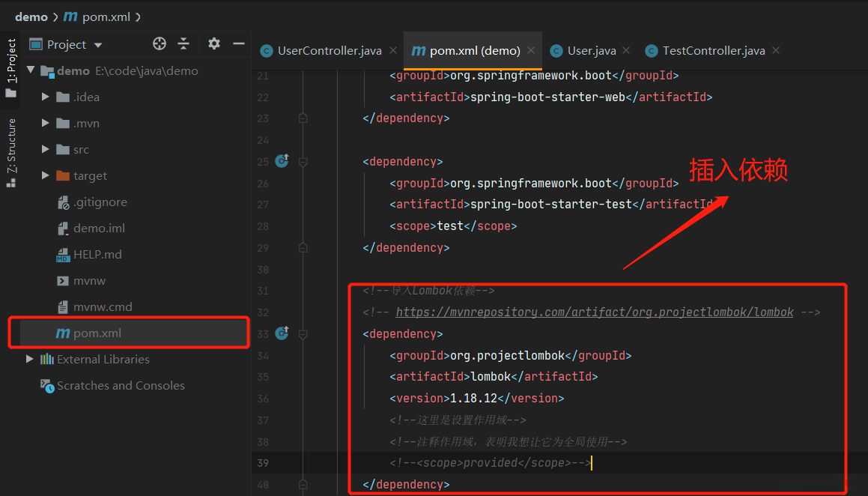Fold the dependency block at line 33

[303, 334]
